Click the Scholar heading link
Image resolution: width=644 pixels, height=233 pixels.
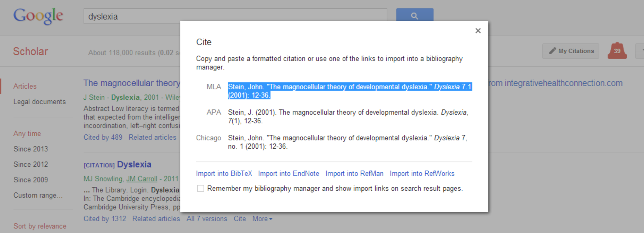coord(30,51)
